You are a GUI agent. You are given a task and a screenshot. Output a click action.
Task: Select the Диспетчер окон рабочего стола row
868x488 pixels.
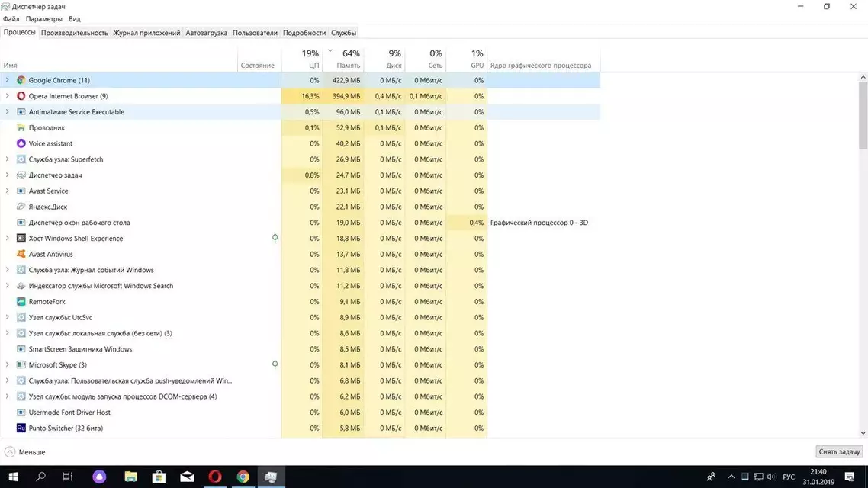click(x=300, y=223)
